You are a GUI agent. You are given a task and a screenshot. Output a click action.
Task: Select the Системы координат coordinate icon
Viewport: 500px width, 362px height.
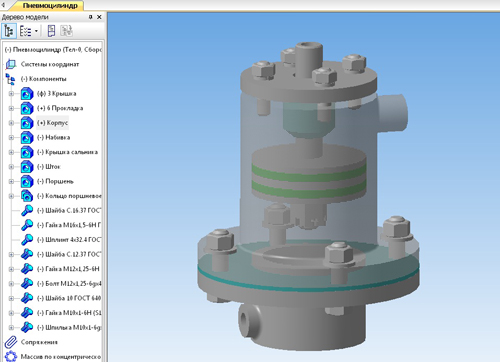(11, 64)
